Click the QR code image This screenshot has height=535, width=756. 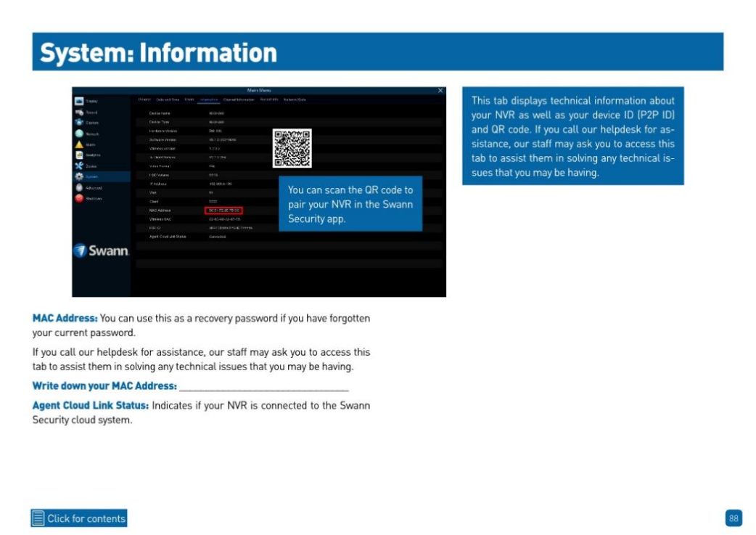coord(292,148)
